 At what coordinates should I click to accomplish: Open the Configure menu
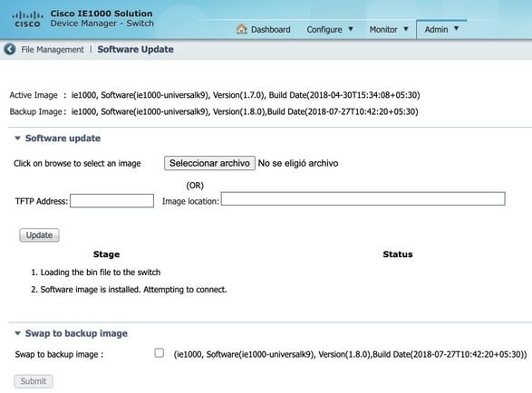click(x=324, y=30)
